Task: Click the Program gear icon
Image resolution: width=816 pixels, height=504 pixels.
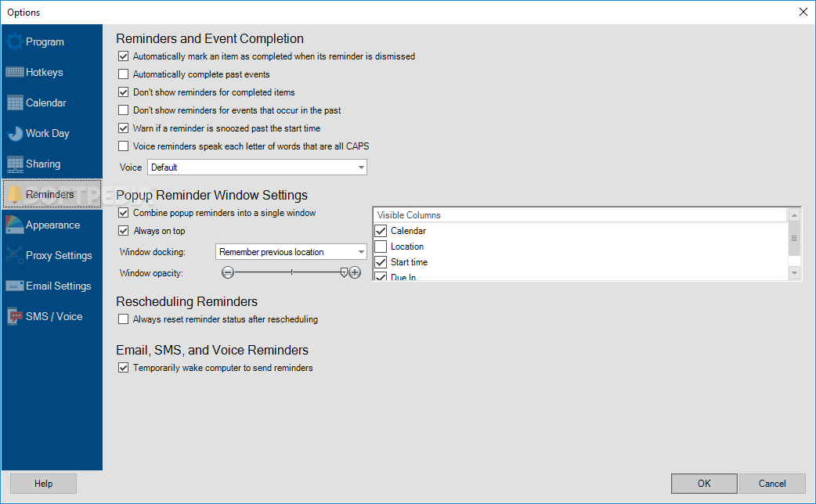Action: 15,41
